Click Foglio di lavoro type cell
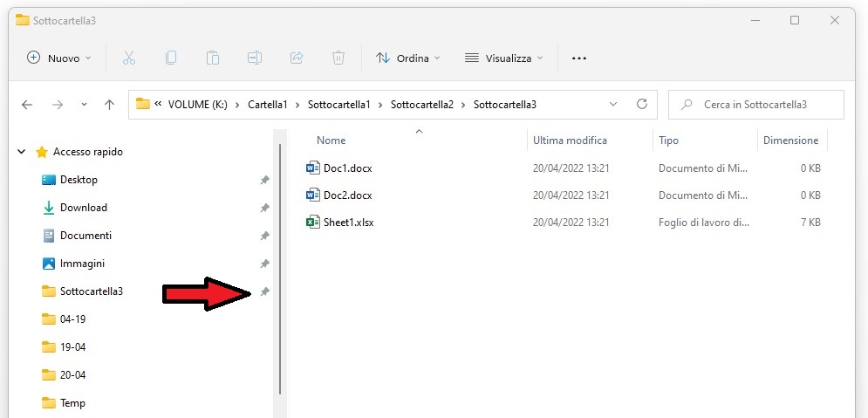 pyautogui.click(x=704, y=222)
